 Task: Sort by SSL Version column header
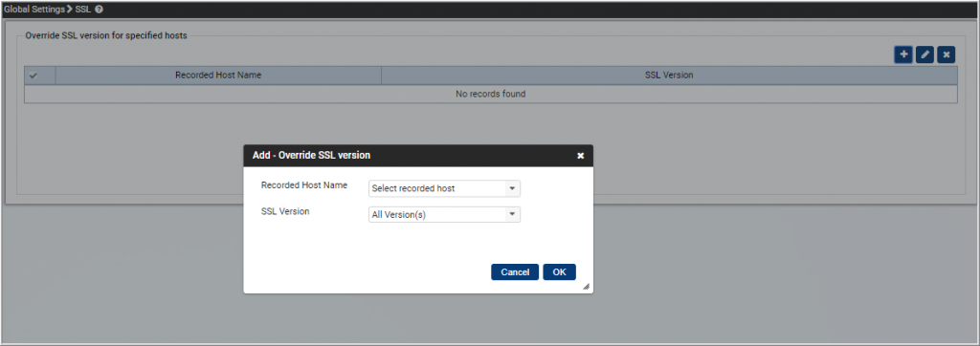click(x=669, y=76)
